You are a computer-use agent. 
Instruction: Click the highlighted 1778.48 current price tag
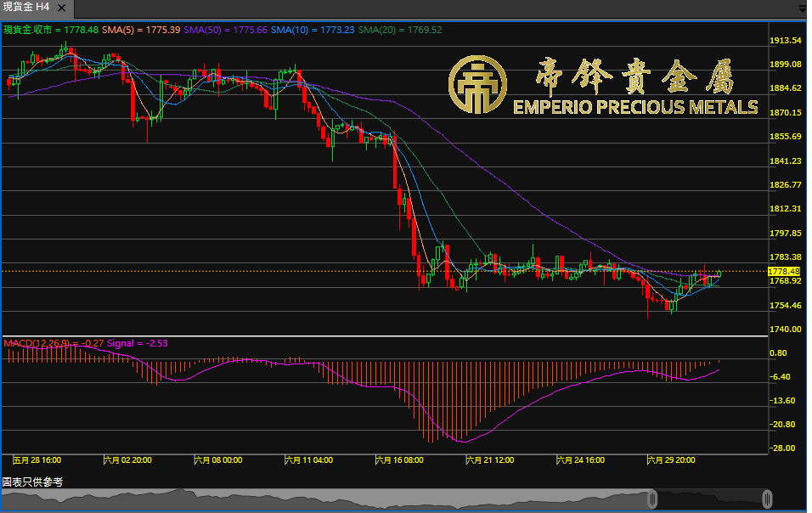784,271
